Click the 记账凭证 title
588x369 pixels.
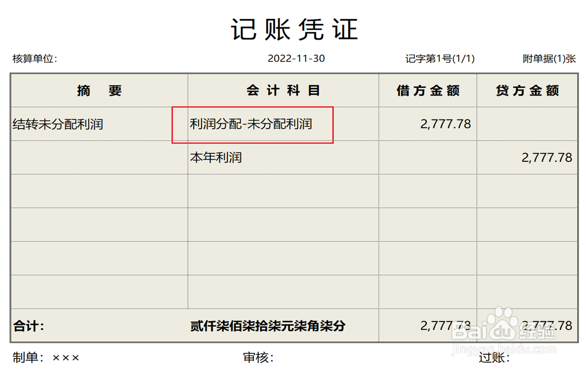click(294, 30)
